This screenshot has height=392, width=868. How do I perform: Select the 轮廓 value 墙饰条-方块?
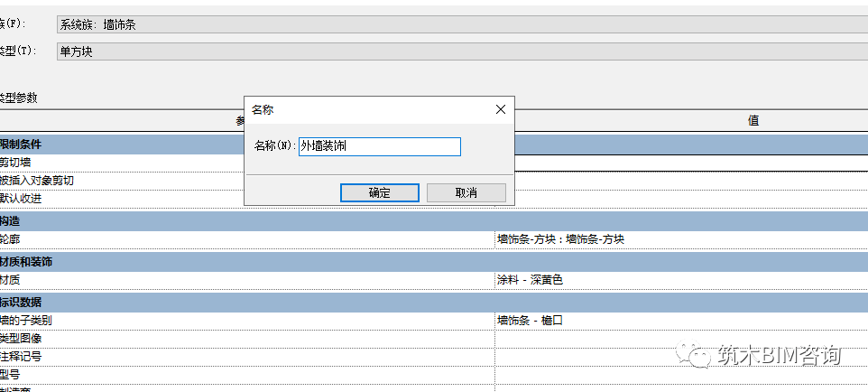point(560,239)
